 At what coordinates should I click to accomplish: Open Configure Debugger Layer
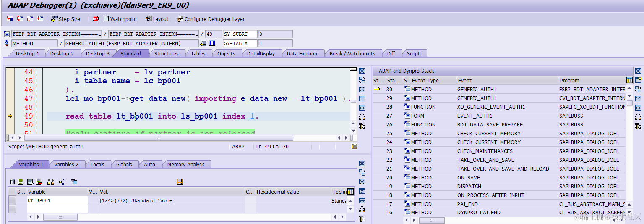tap(211, 19)
